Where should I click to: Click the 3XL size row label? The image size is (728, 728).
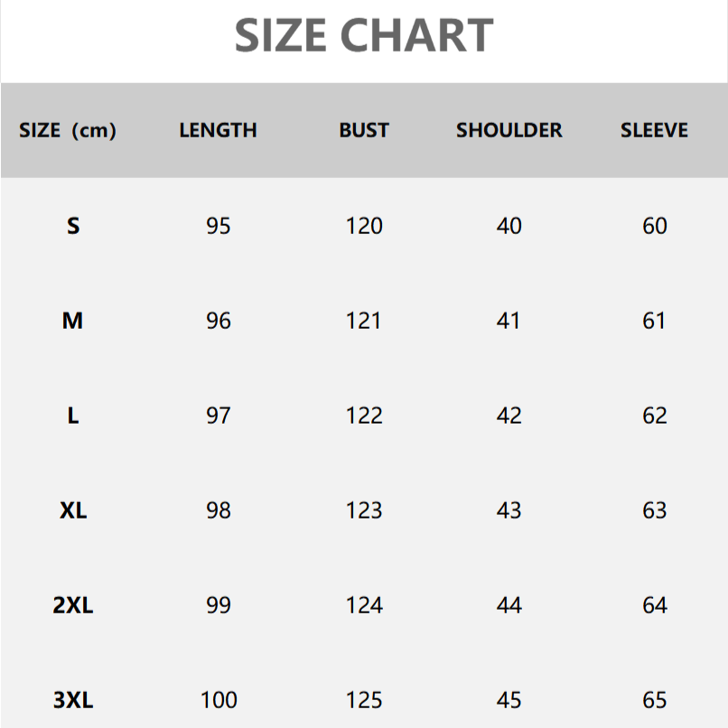coord(73,700)
